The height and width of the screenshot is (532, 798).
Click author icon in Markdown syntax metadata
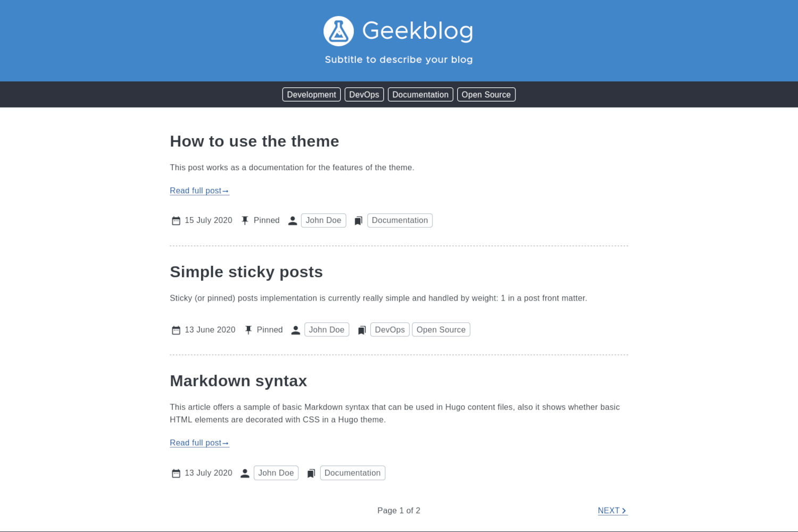(245, 473)
